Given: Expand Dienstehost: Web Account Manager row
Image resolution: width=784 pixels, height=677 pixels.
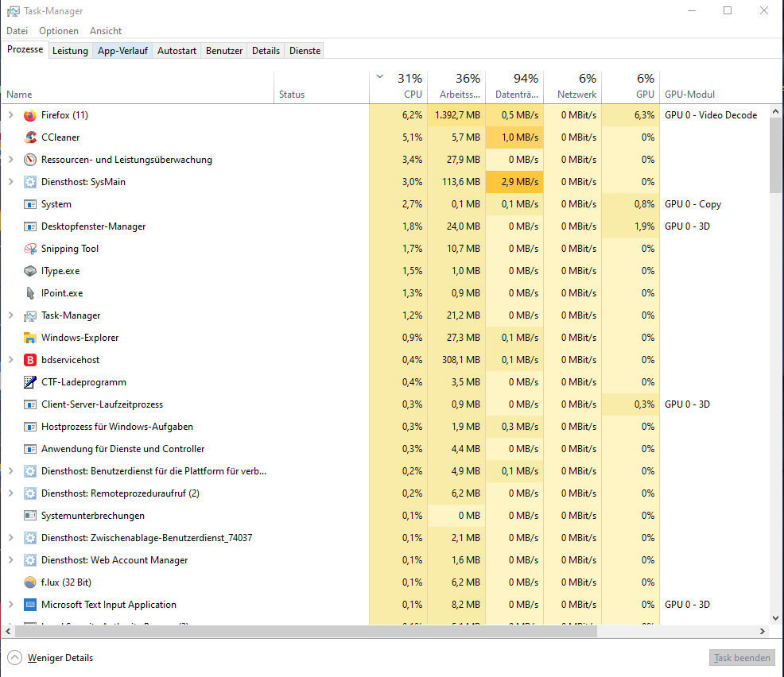Looking at the screenshot, I should coord(10,560).
